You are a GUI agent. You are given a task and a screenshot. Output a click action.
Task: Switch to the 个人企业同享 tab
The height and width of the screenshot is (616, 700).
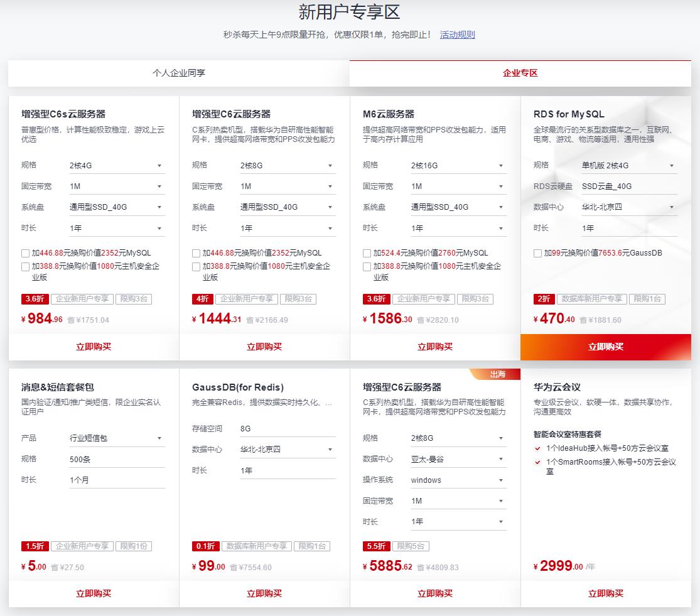[178, 73]
